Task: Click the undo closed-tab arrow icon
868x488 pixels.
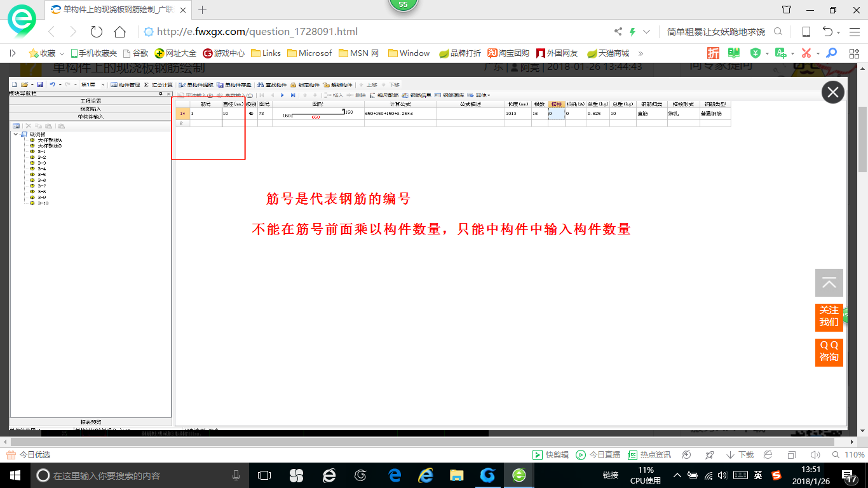Action: point(827,32)
